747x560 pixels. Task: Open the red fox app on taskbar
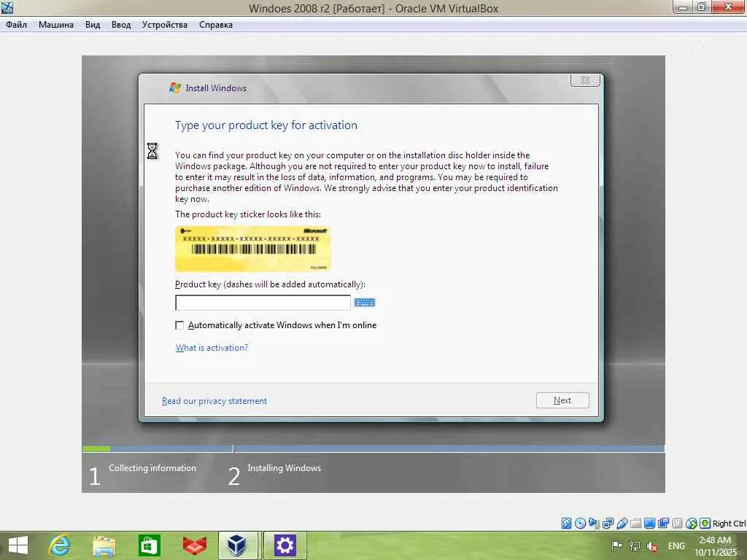pos(194,545)
